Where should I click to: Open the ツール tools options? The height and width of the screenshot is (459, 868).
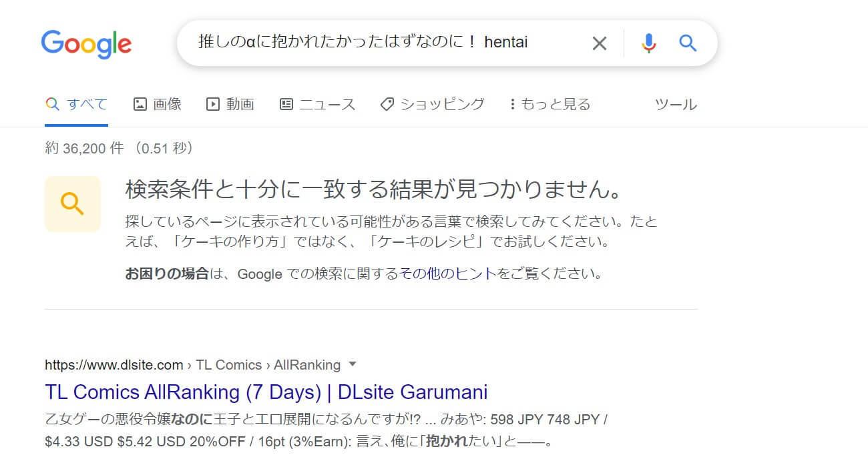click(676, 104)
